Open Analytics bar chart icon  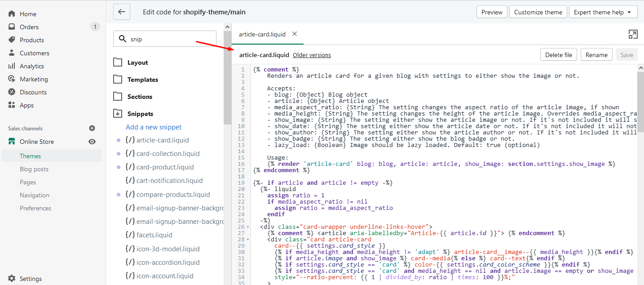[x=12, y=66]
